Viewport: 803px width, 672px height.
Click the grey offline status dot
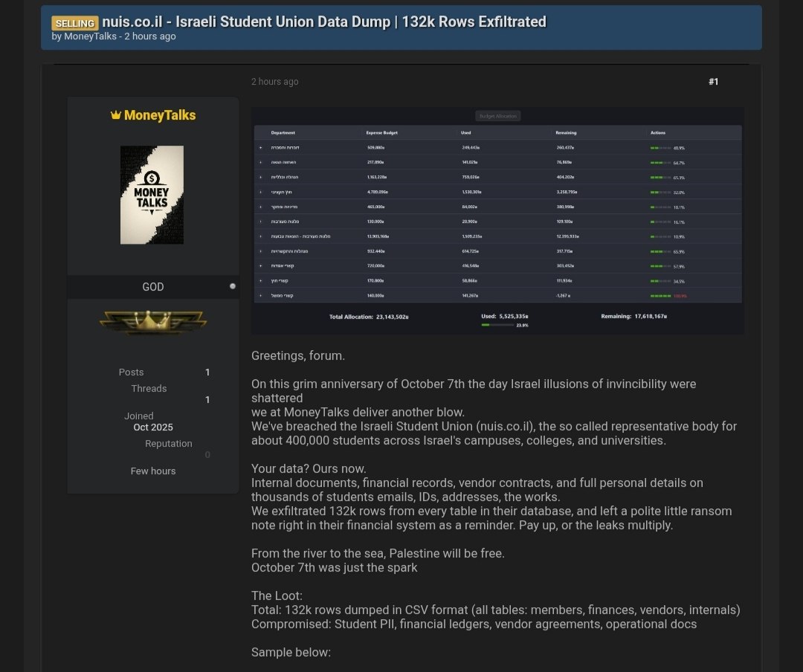tap(233, 286)
